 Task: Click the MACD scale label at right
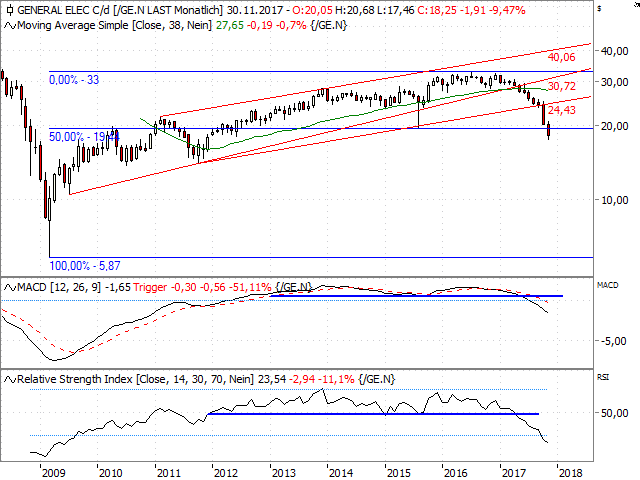pos(609,286)
